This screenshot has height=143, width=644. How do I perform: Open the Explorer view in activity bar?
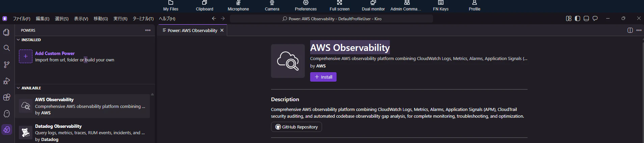click(6, 32)
